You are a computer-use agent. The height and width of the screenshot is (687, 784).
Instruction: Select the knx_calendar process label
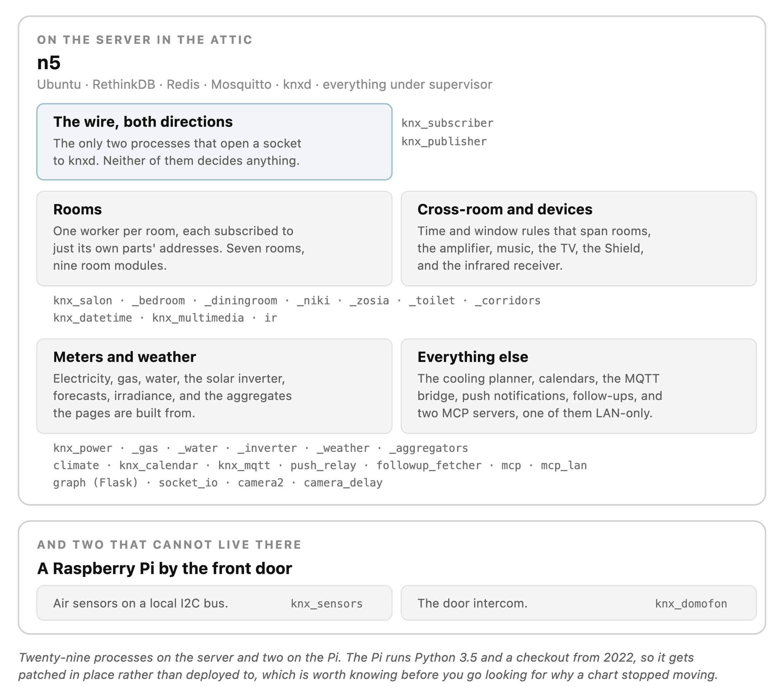(x=158, y=466)
